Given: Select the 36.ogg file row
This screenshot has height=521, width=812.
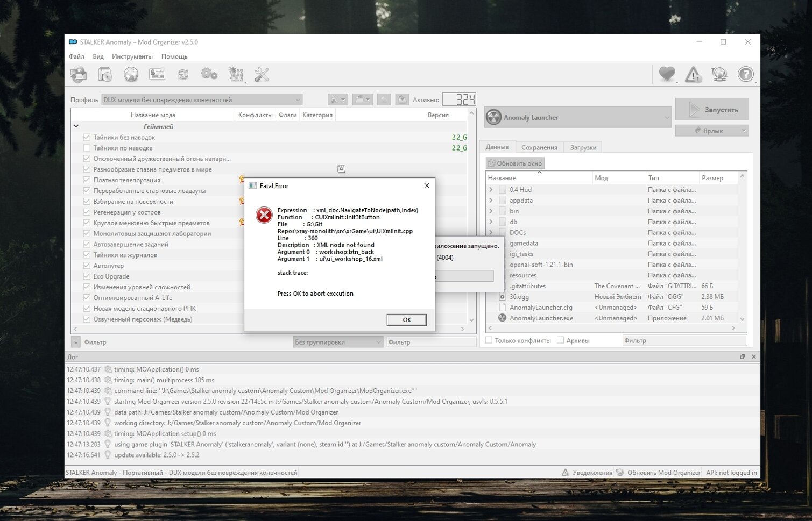Looking at the screenshot, I should click(611, 297).
